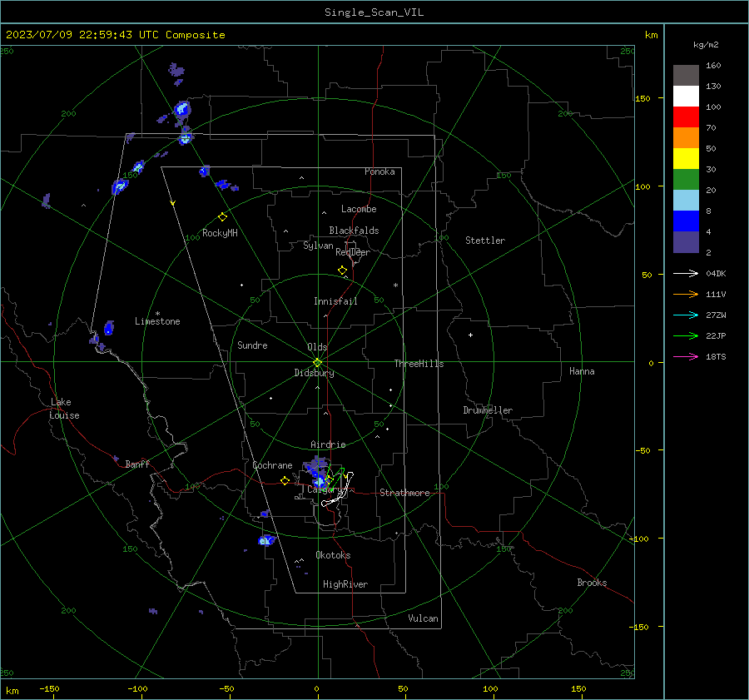Click the Sundre town label
This screenshot has width=749, height=700.
click(x=252, y=345)
